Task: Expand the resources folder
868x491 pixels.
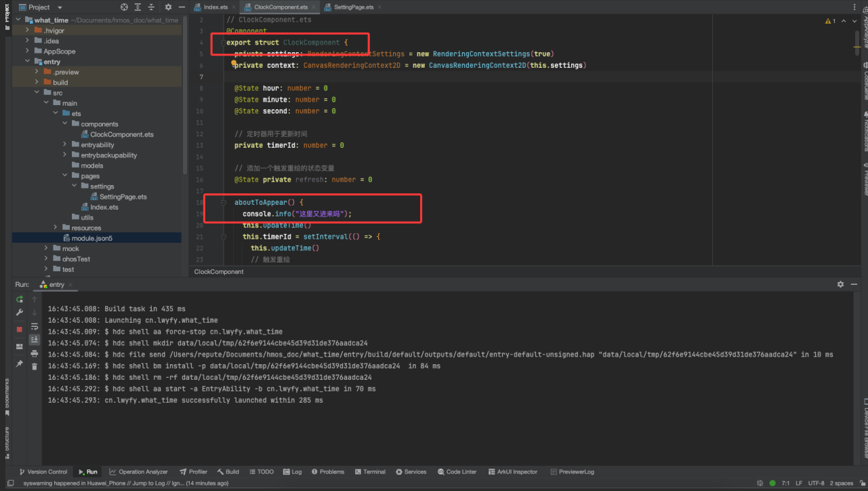Action: [56, 228]
